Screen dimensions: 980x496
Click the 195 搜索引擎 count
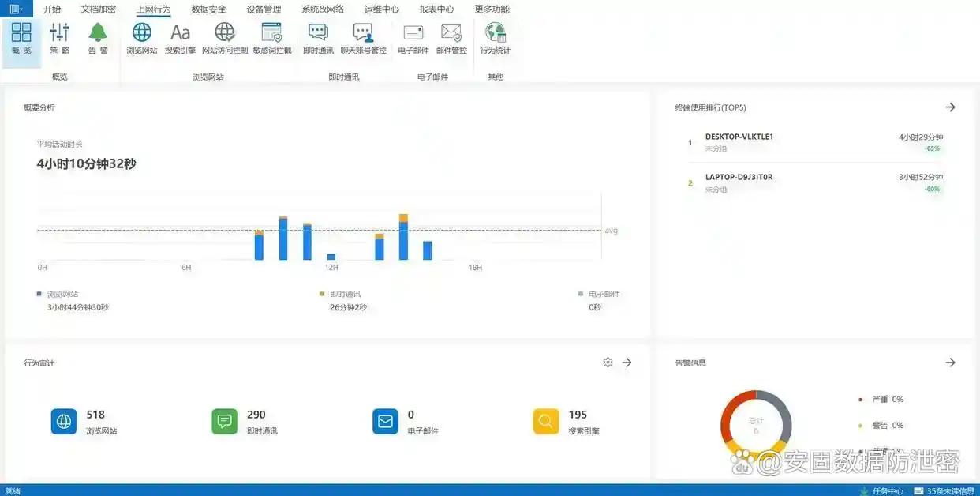(578, 415)
